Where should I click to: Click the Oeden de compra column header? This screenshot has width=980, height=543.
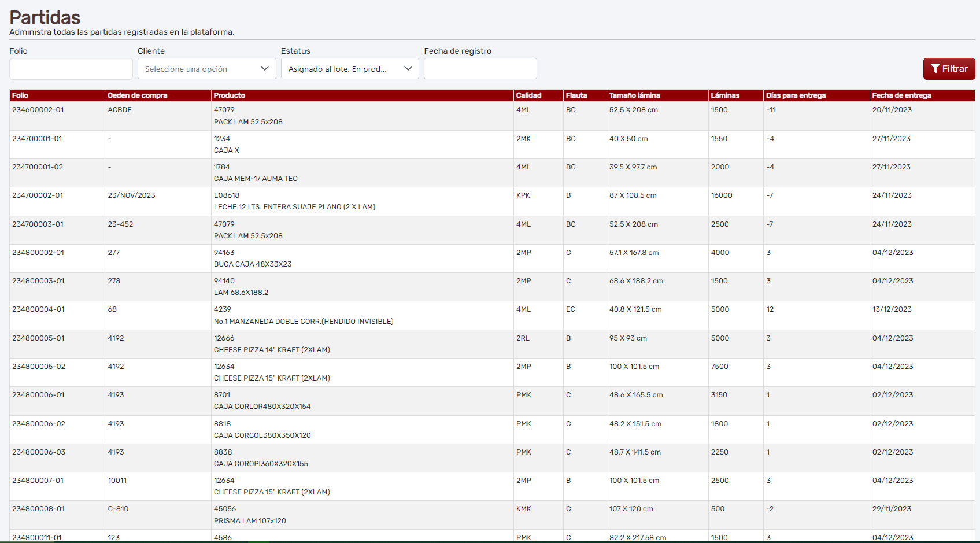(x=138, y=95)
